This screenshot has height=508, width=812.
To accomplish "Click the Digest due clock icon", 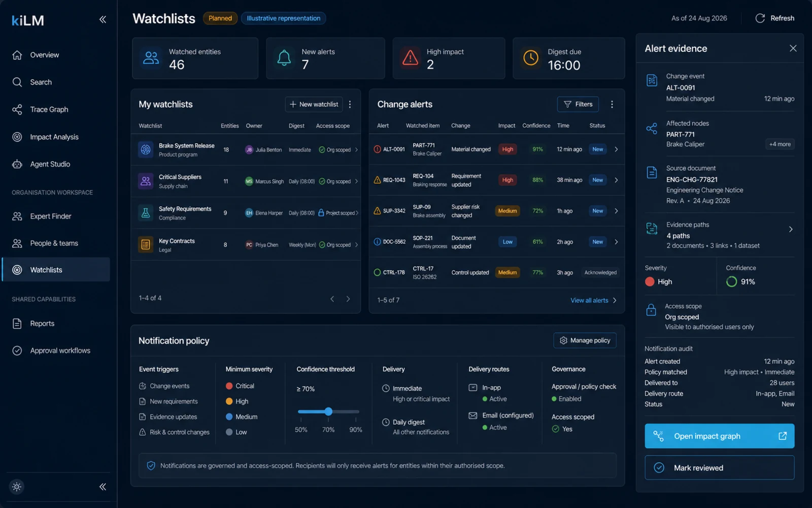I will 531,58.
